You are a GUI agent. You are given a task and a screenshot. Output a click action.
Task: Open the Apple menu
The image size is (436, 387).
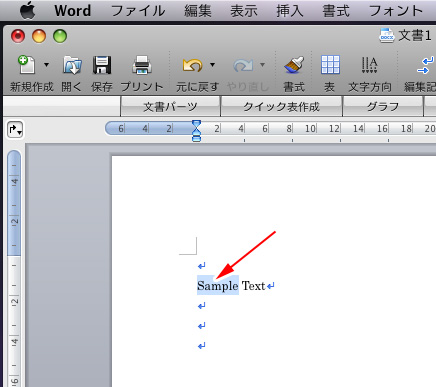[x=27, y=10]
